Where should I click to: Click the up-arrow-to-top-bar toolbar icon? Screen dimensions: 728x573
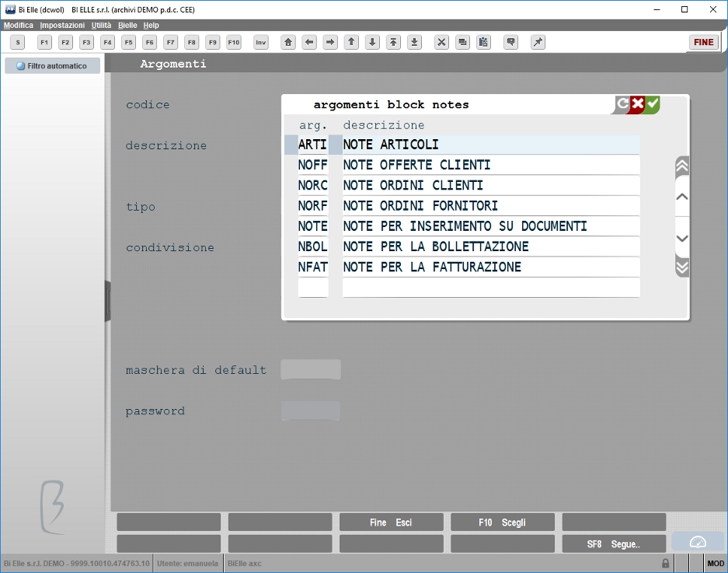click(x=393, y=42)
